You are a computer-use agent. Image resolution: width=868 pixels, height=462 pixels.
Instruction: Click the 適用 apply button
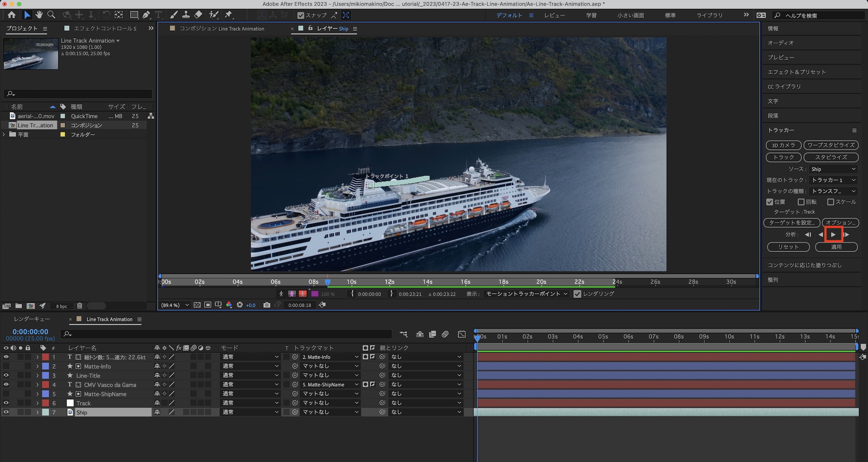pyautogui.click(x=836, y=247)
